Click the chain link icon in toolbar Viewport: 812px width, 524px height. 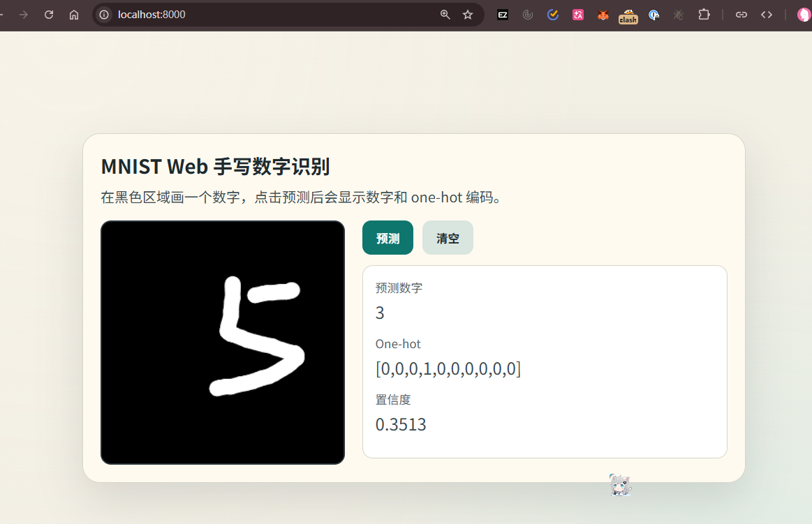[741, 15]
